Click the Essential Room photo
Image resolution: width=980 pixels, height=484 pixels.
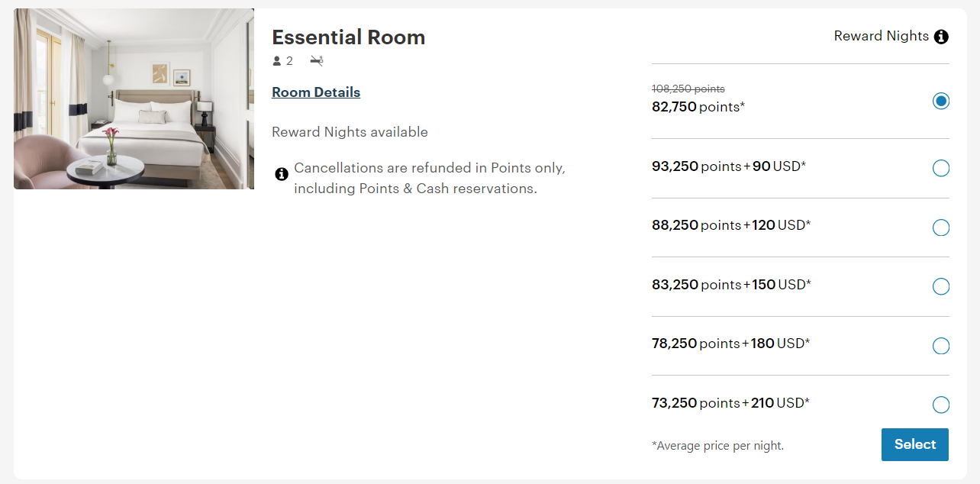pyautogui.click(x=134, y=98)
